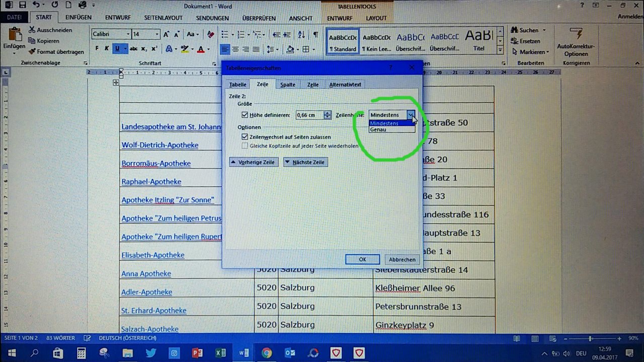Switch to the Spalte tab

point(288,85)
